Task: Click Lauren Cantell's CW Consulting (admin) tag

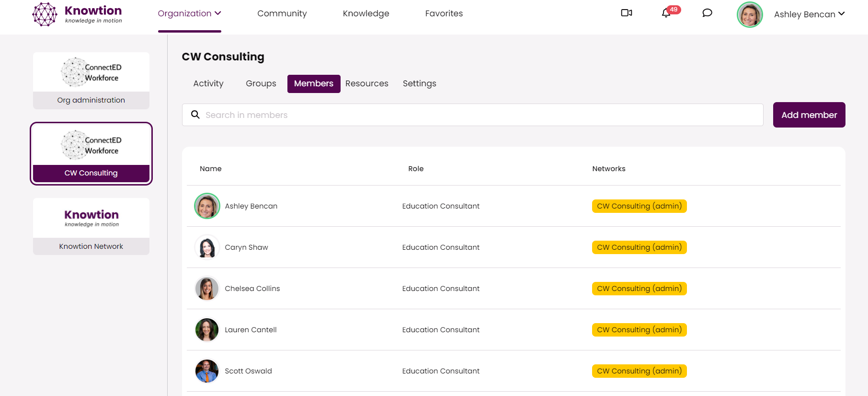Action: [x=639, y=330]
